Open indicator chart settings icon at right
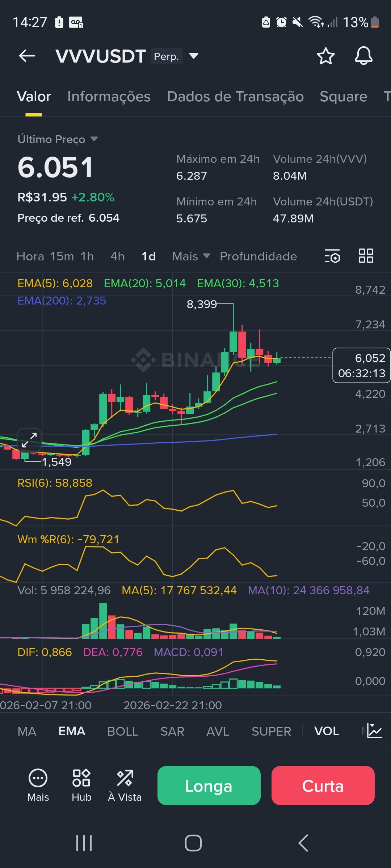The width and height of the screenshot is (391, 868). point(374,731)
